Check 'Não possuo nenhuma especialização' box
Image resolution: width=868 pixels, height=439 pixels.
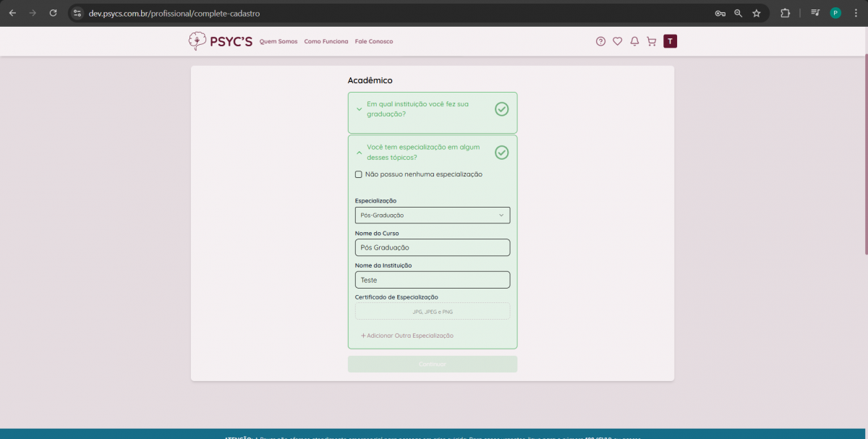[x=359, y=174]
